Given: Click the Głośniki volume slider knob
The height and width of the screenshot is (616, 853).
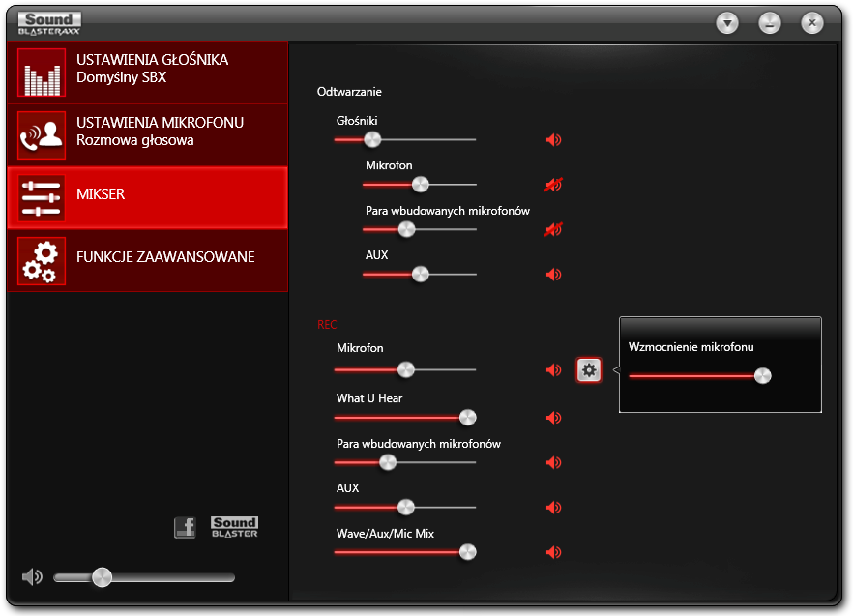Looking at the screenshot, I should pyautogui.click(x=372, y=140).
